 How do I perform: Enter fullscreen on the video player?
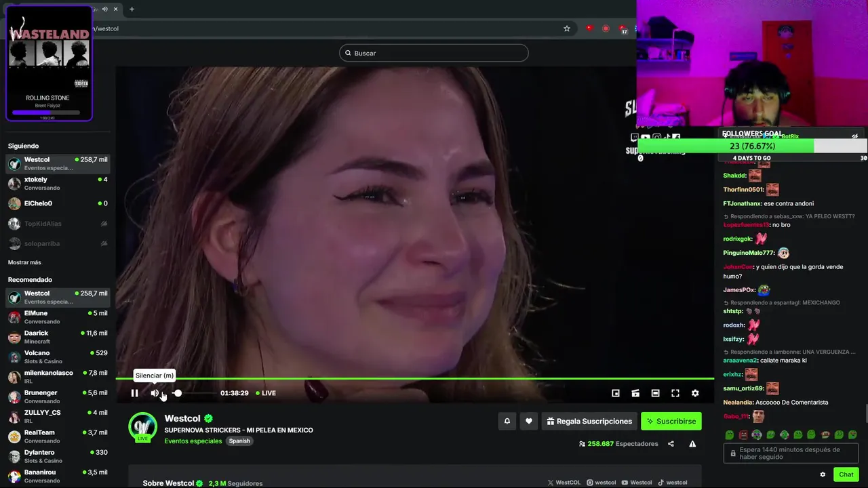click(x=675, y=393)
